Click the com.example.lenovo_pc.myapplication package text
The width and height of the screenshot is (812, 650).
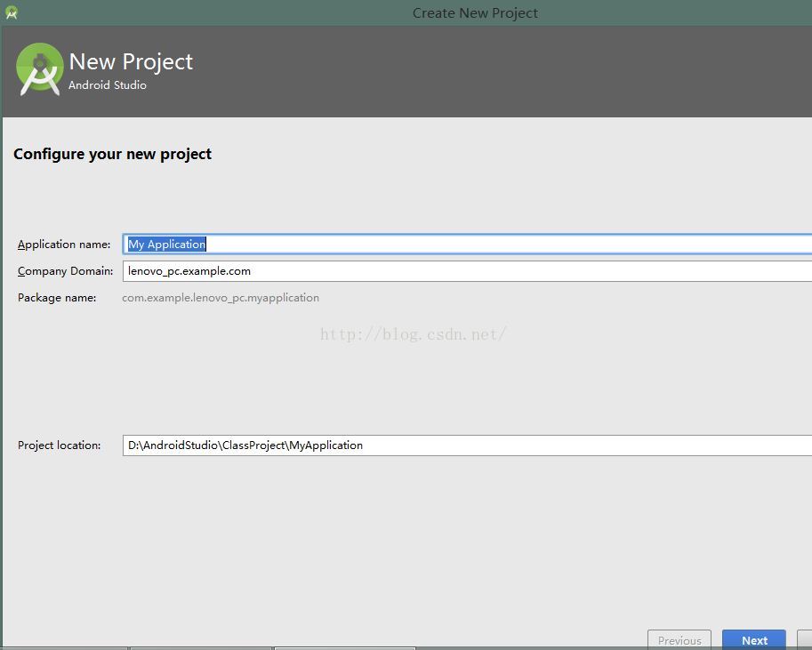221,298
